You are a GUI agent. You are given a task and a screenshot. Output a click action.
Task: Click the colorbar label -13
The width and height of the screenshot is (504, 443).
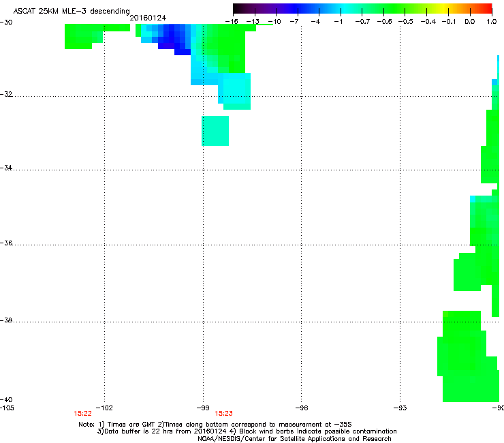253,22
